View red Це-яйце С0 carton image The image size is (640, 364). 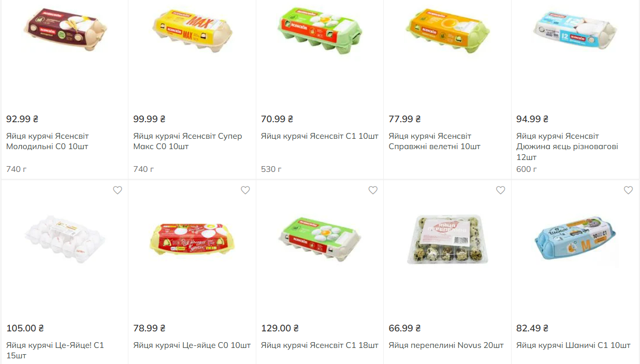pyautogui.click(x=192, y=238)
